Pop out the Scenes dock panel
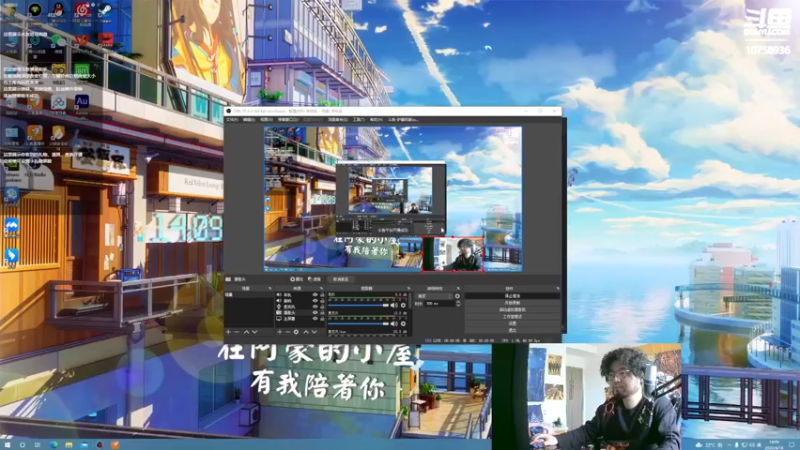The image size is (800, 450). (x=270, y=288)
